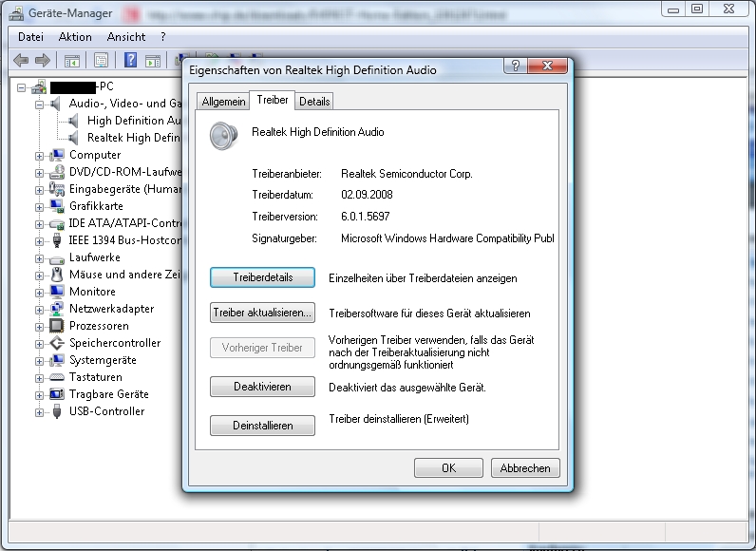Expand the USB-Controller node

pyautogui.click(x=39, y=412)
